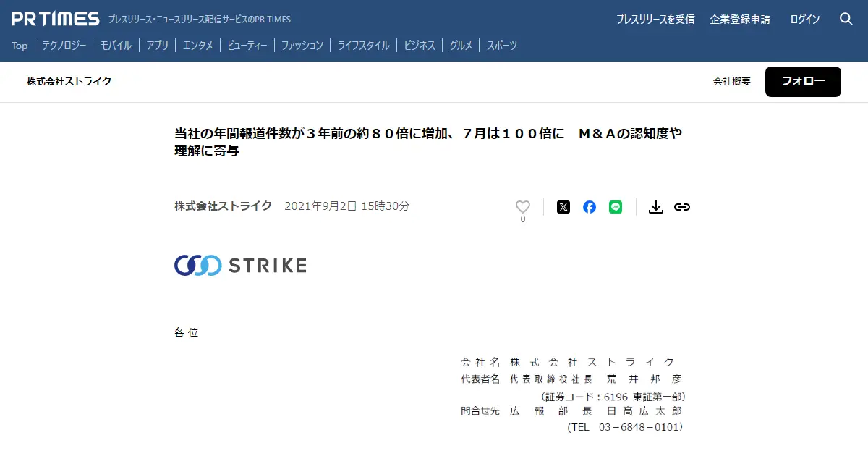This screenshot has width=868, height=456.
Task: Like the release with the heart icon
Action: click(x=523, y=207)
